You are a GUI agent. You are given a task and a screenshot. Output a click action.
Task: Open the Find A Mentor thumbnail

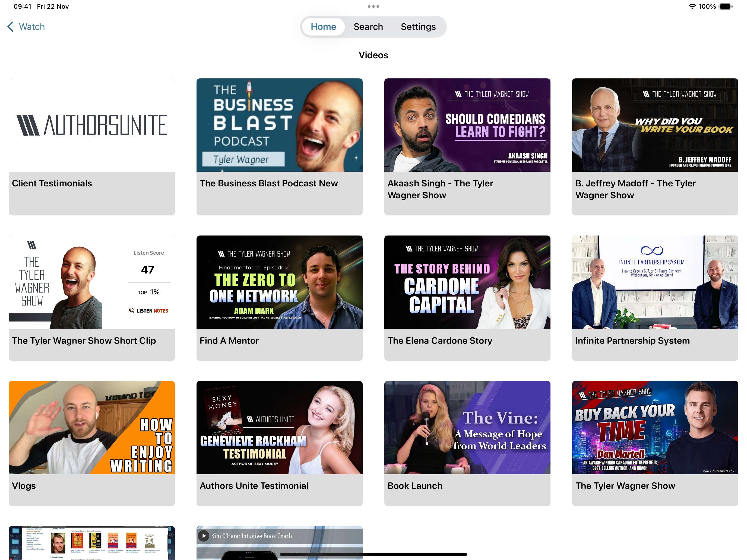279,282
